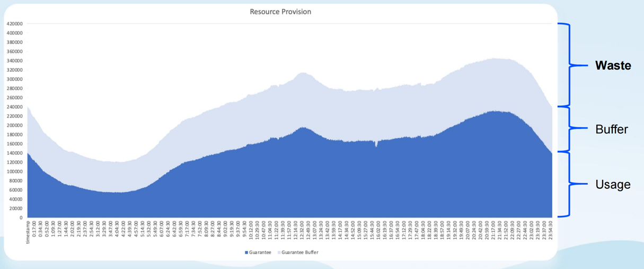Screen dimensions: 644x269
Task: Click the 40000 y-axis label
Action: [15, 199]
